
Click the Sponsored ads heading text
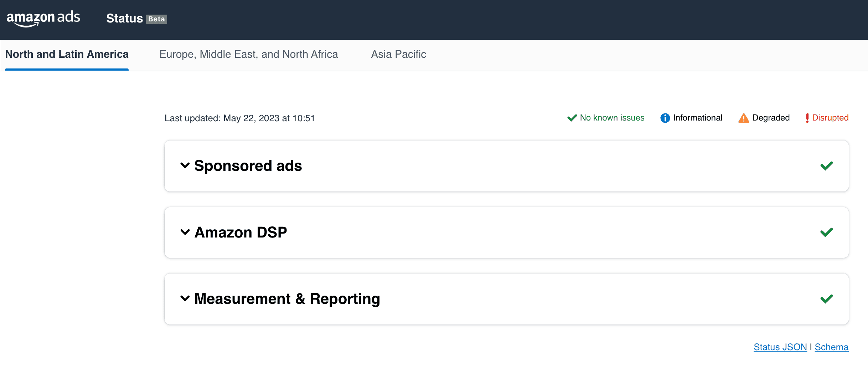(x=248, y=166)
